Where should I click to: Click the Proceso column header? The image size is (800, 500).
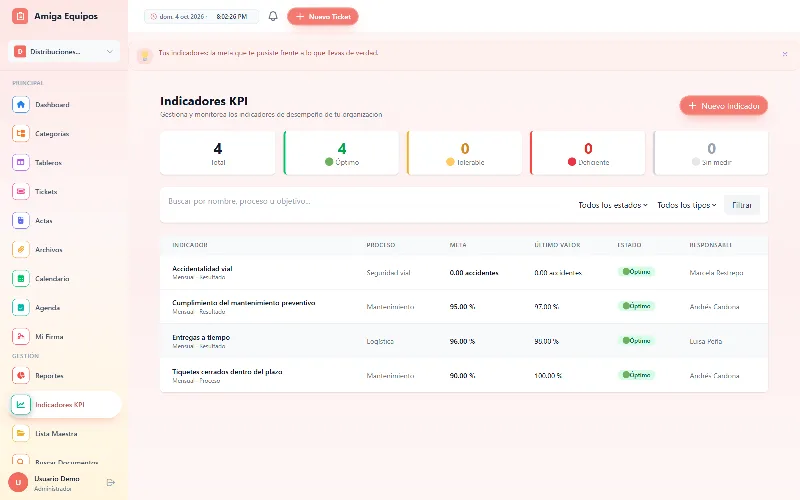click(381, 245)
